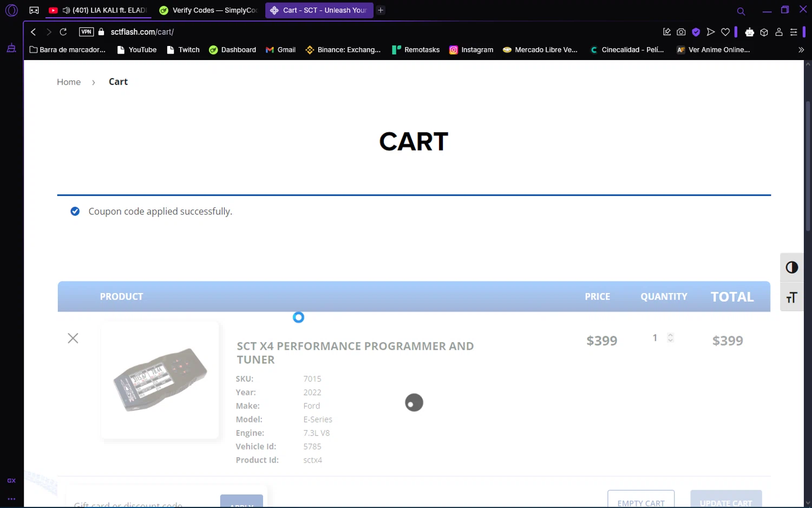
Task: Open the Gmail bookmark
Action: pos(280,50)
